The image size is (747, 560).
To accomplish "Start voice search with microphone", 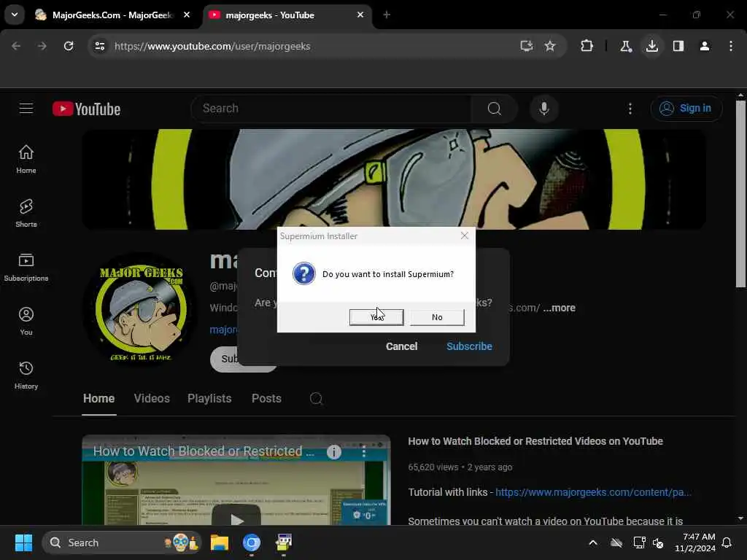I will (543, 109).
